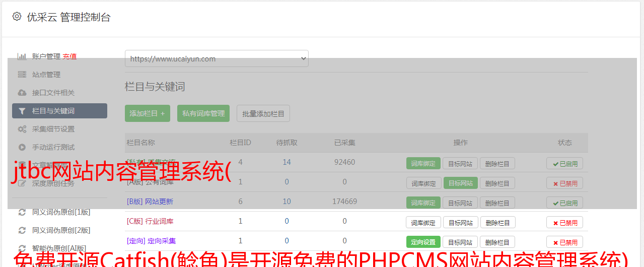Click 删除栏目 in the 行业词库 row
The image size is (644, 267).
(x=497, y=222)
